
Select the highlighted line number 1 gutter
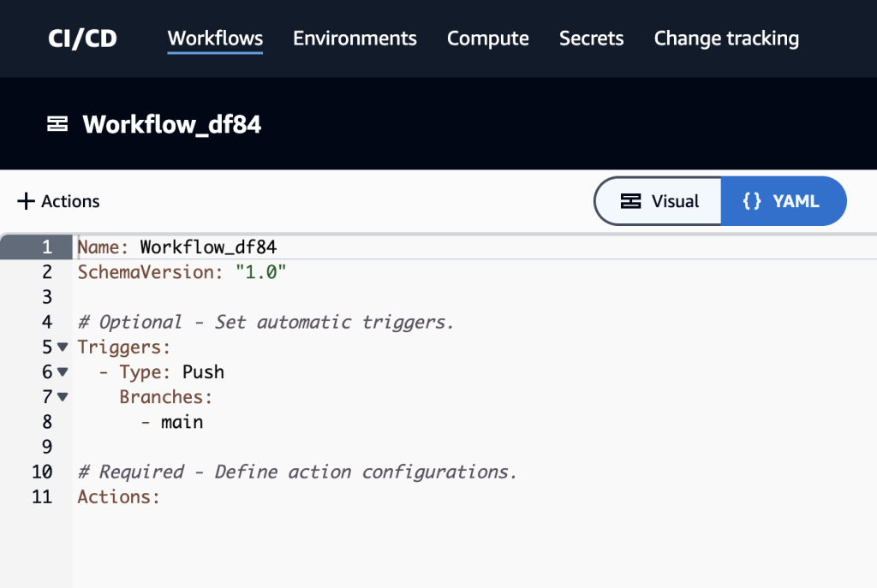tap(47, 246)
